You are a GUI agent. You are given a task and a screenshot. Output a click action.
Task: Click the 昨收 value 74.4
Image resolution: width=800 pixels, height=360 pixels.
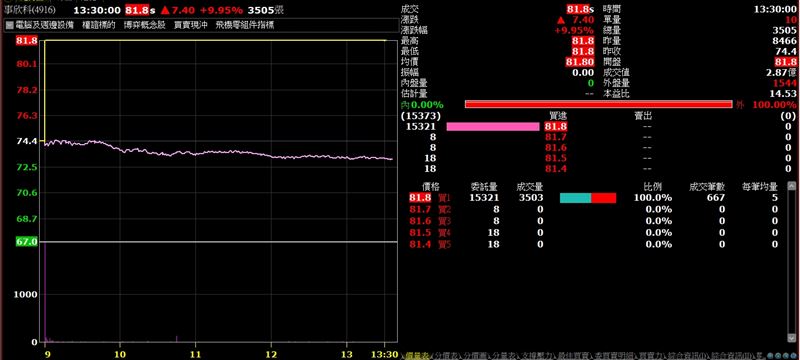787,52
